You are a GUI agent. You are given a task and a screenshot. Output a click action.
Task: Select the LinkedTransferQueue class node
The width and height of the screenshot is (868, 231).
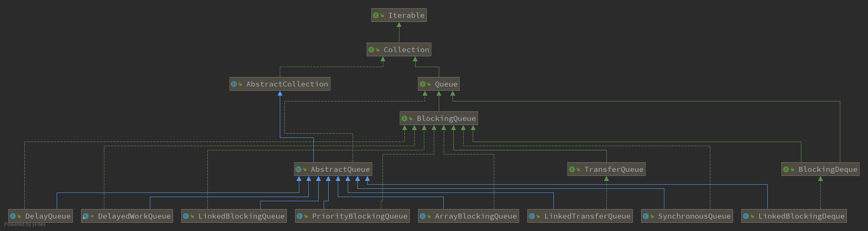pyautogui.click(x=580, y=216)
